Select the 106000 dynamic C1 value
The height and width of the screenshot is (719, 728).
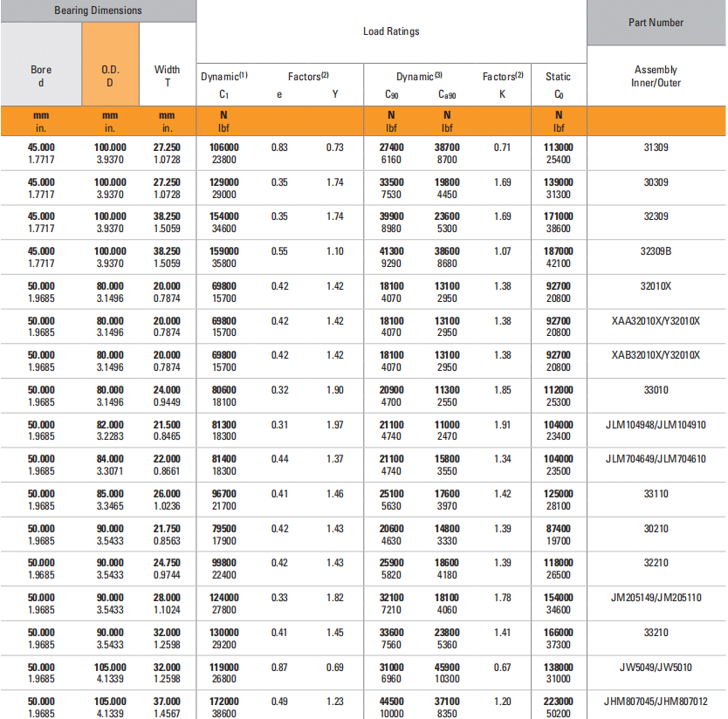point(223,148)
